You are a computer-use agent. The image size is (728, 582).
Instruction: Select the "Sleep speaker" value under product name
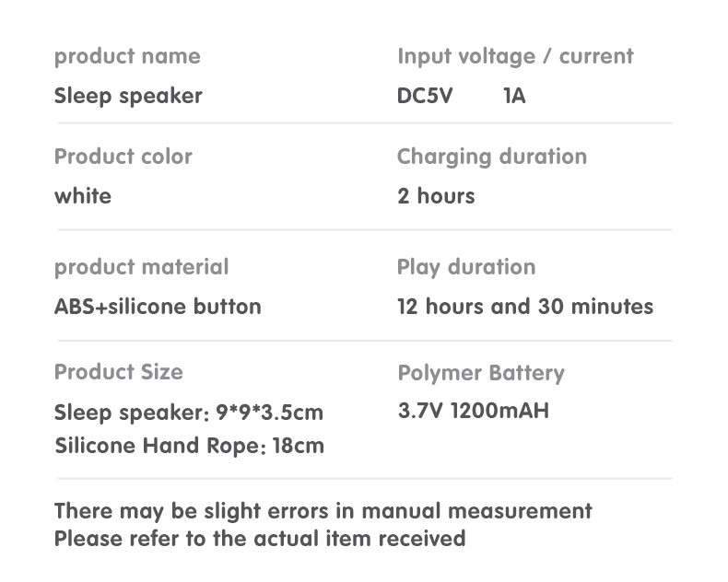click(x=128, y=96)
